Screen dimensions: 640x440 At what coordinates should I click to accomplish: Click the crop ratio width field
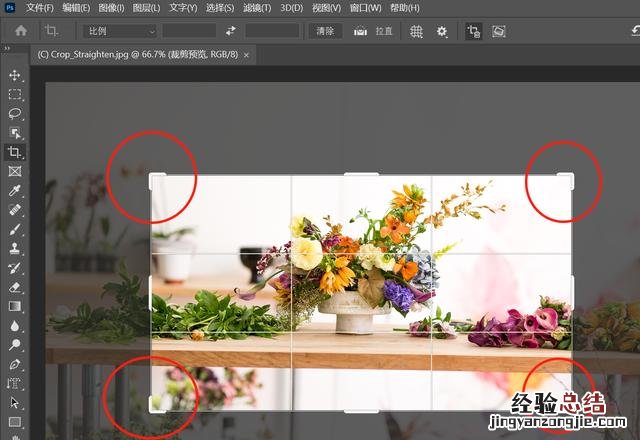(x=189, y=31)
